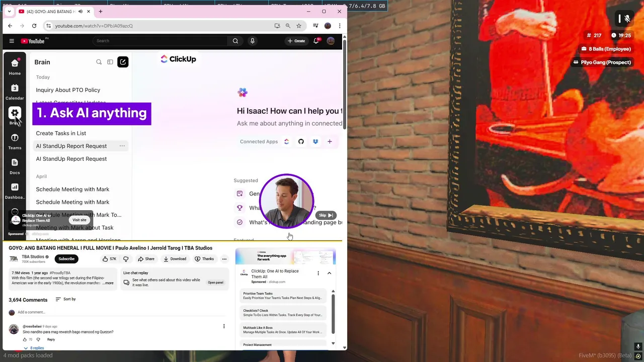Visit the advertiser site from overlay
The height and width of the screenshot is (362, 644).
click(x=79, y=220)
